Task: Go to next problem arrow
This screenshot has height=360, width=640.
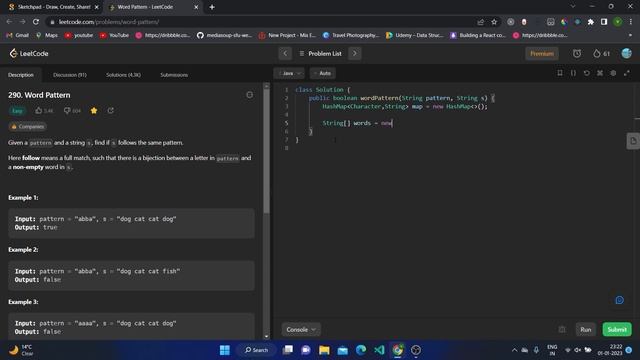Action: coord(355,53)
